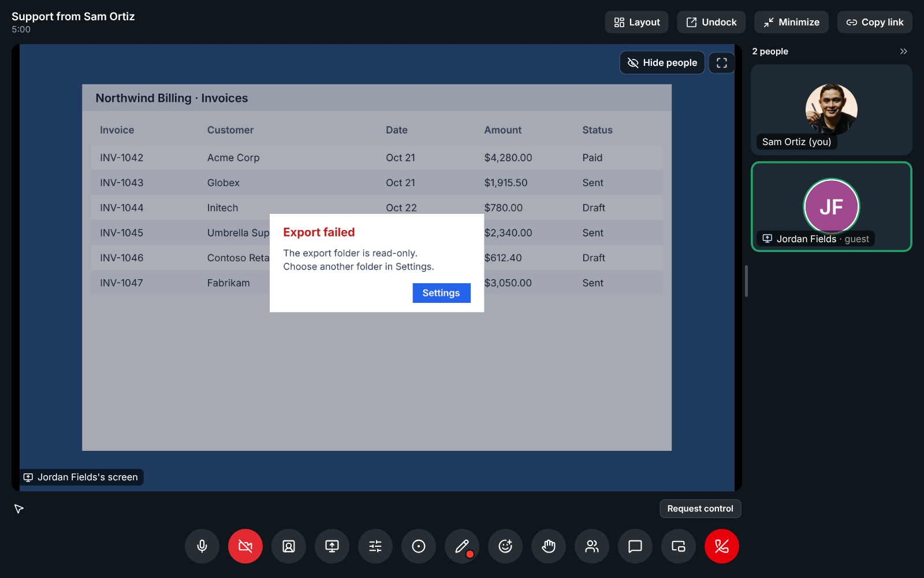The image size is (924, 578).
Task: Click the pointer cursor icon below the shared screen
Action: pyautogui.click(x=18, y=509)
